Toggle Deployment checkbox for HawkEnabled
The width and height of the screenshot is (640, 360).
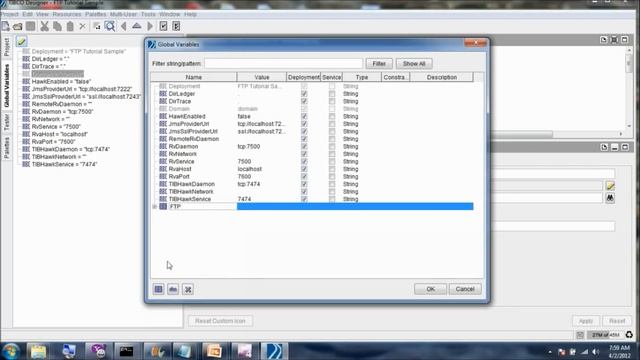pos(304,116)
